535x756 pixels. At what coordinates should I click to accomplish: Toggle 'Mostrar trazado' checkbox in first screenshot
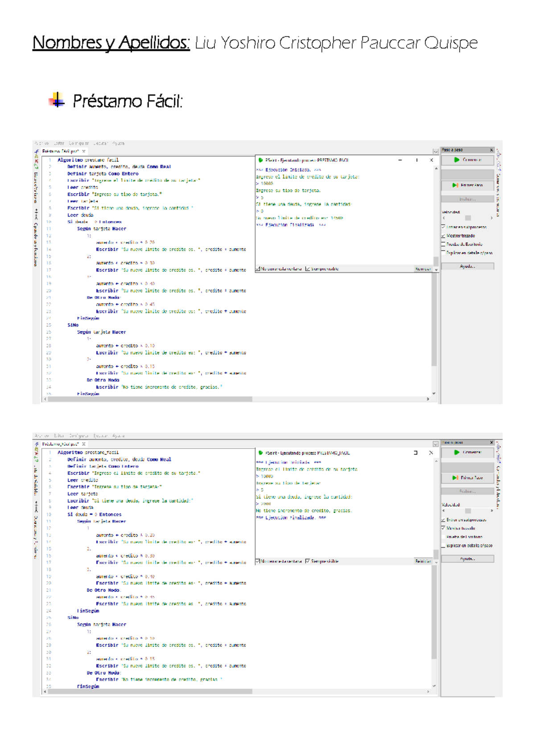[x=443, y=235]
